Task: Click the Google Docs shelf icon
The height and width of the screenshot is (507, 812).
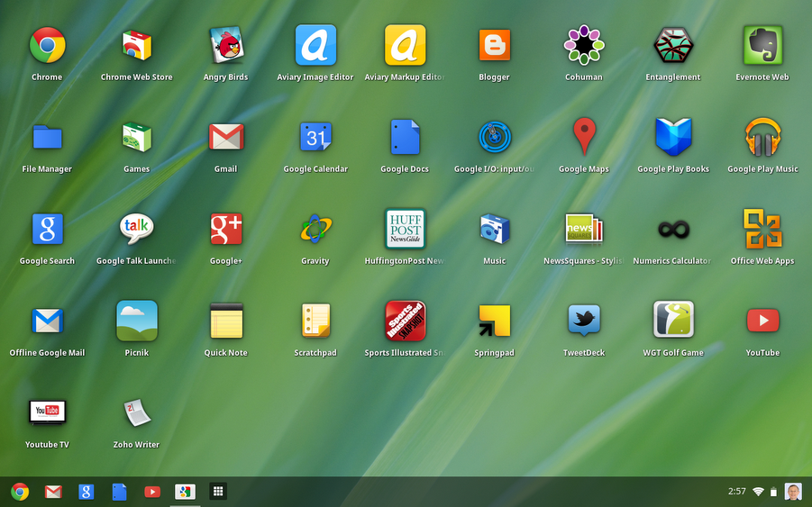Action: [119, 492]
